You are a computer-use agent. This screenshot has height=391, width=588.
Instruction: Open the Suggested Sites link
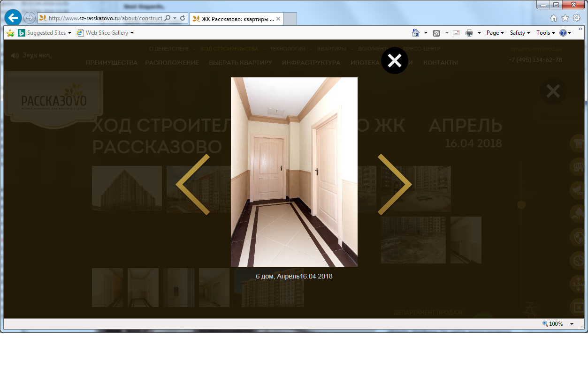tap(45, 33)
